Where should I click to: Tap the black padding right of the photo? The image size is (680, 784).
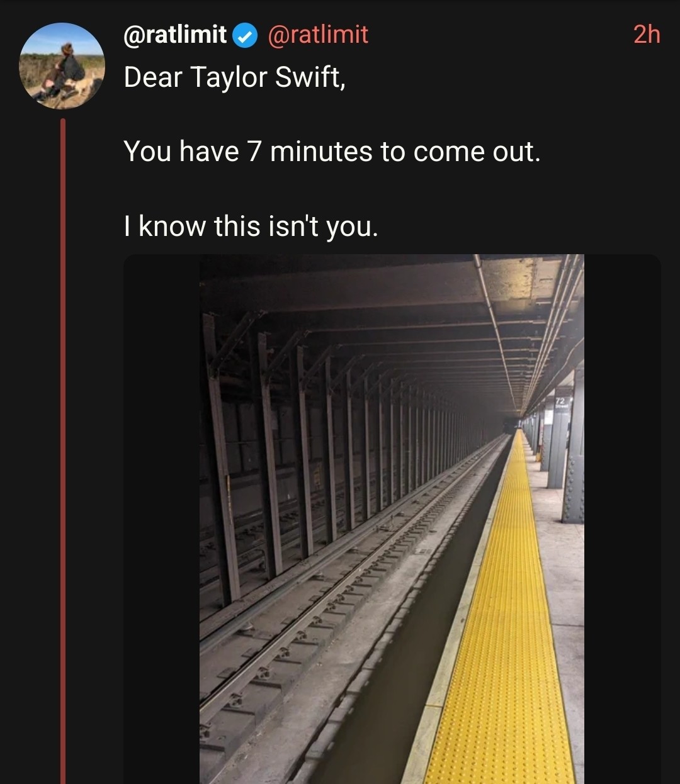click(x=623, y=519)
